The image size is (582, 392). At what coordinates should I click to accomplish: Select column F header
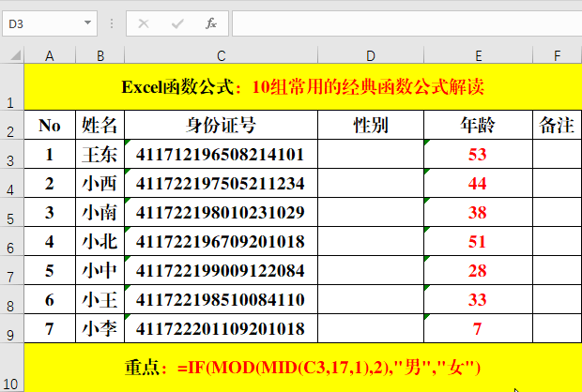coord(558,55)
